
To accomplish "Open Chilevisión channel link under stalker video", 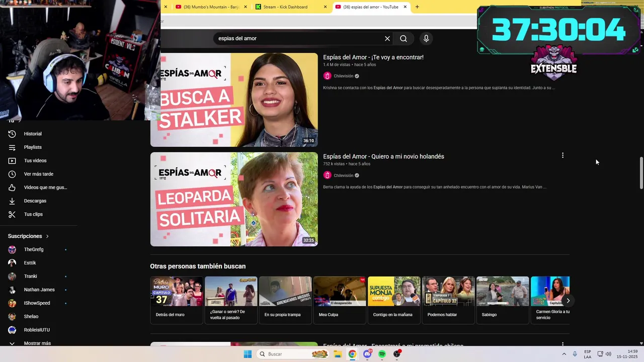I will coord(344,76).
